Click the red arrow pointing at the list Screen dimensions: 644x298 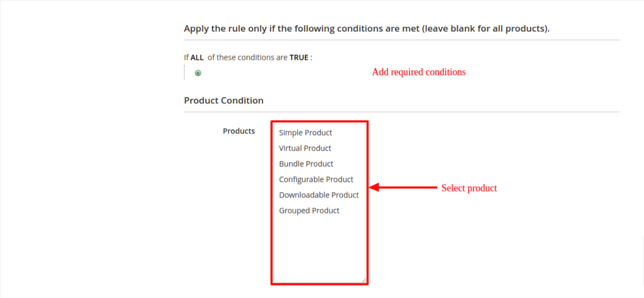click(x=408, y=187)
